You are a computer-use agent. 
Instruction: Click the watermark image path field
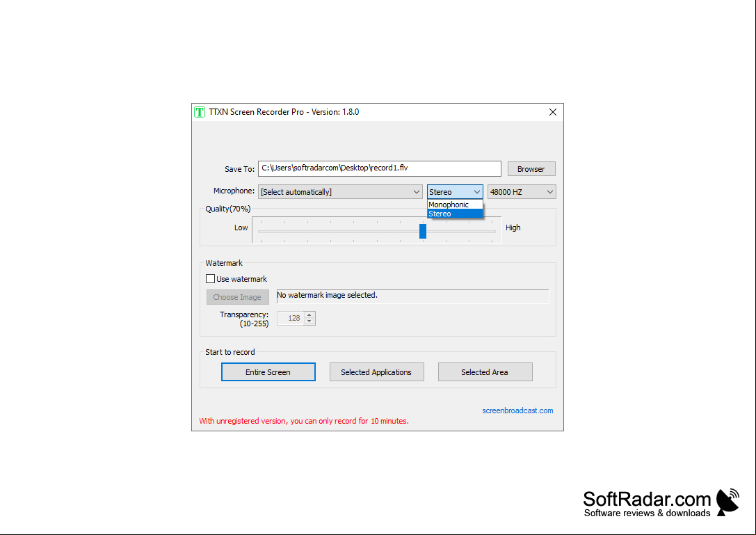coord(412,296)
